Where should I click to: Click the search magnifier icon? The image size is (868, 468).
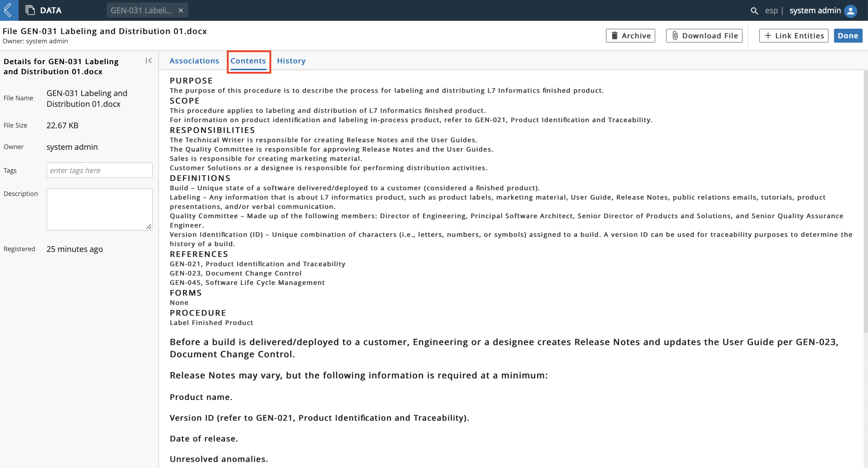(754, 10)
